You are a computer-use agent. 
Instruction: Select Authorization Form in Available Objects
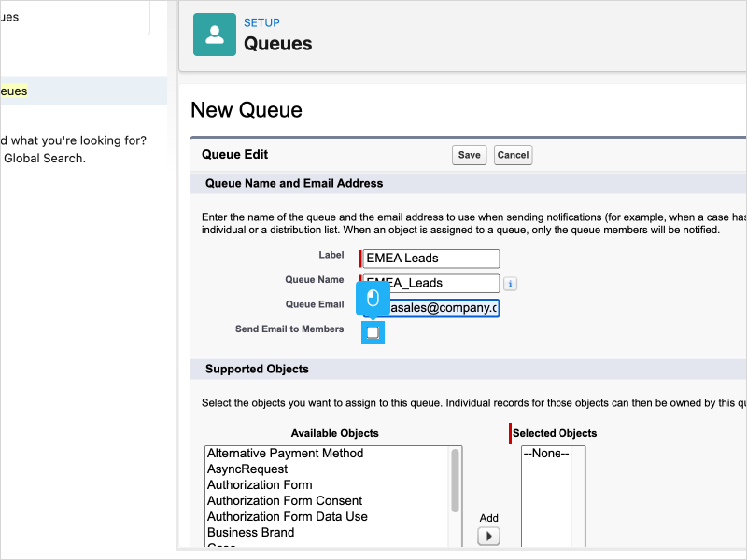tap(260, 484)
